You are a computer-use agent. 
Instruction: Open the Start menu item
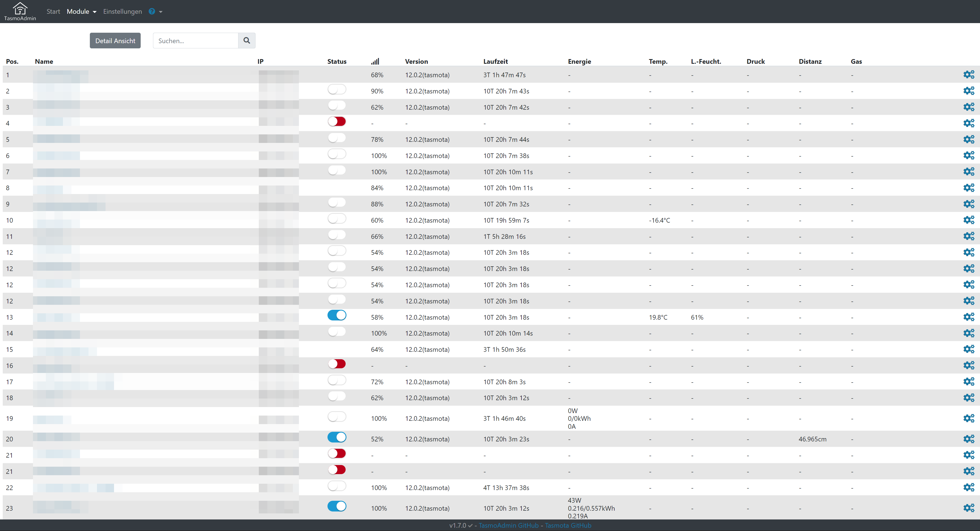tap(53, 12)
